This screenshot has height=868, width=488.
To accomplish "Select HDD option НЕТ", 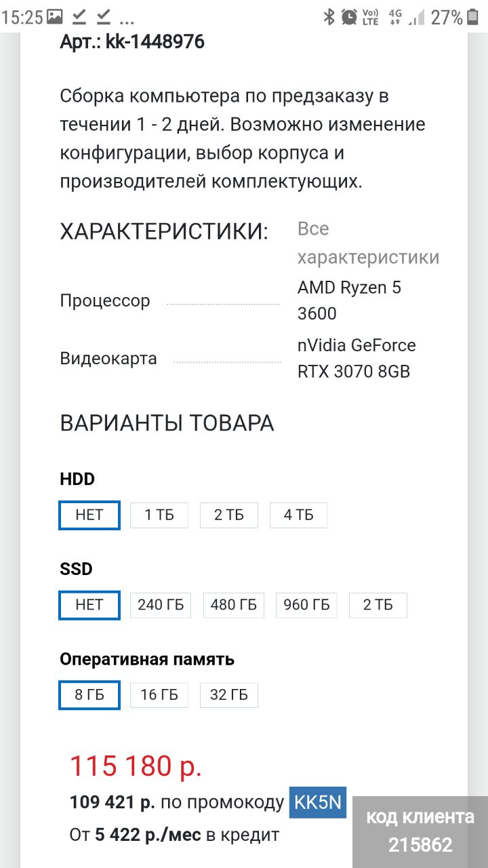I will pos(89,515).
